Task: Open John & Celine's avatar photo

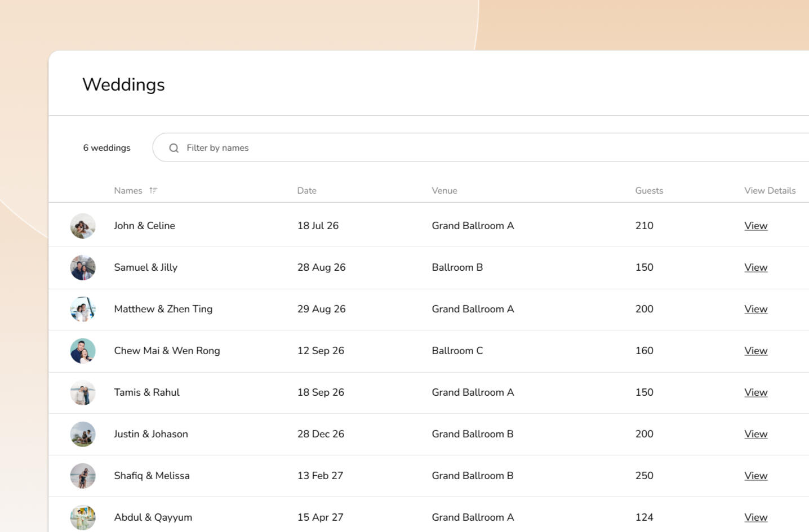Action: [83, 226]
